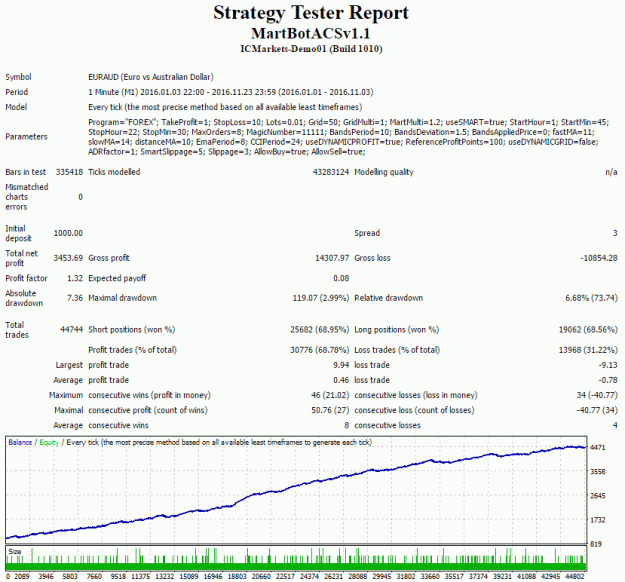Click consecutive losses value 34 (-40.77)
Image resolution: width=625 pixels, height=582 pixels.
click(x=597, y=395)
